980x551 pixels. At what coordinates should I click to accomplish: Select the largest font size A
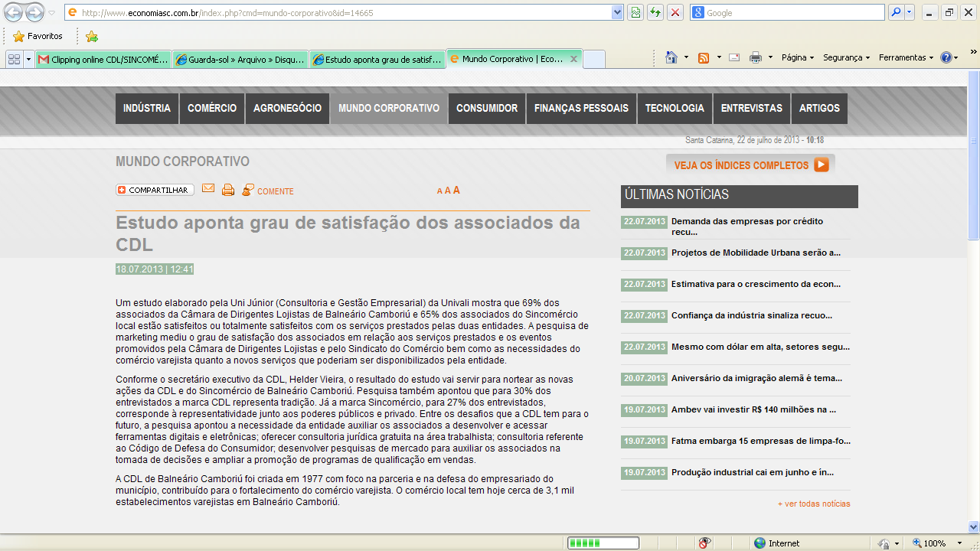click(x=456, y=190)
